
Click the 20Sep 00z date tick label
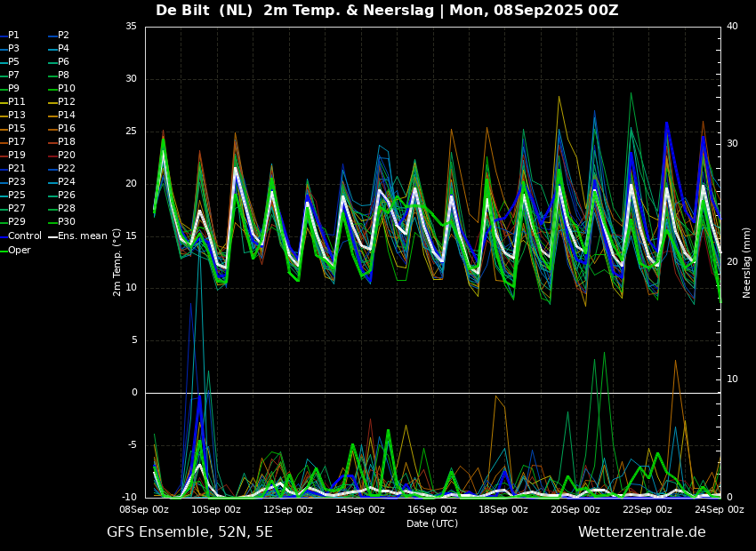[x=576, y=509]
